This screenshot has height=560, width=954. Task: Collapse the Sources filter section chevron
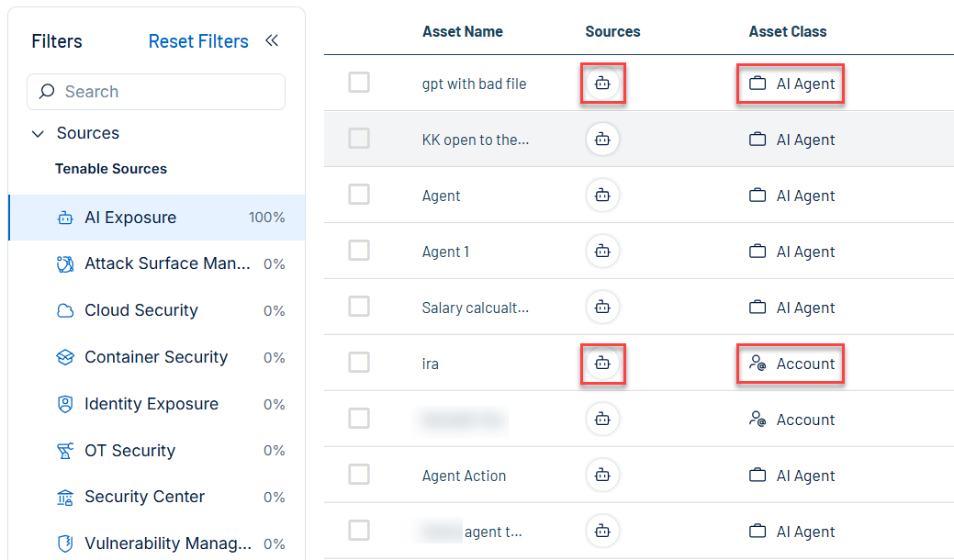coord(38,134)
